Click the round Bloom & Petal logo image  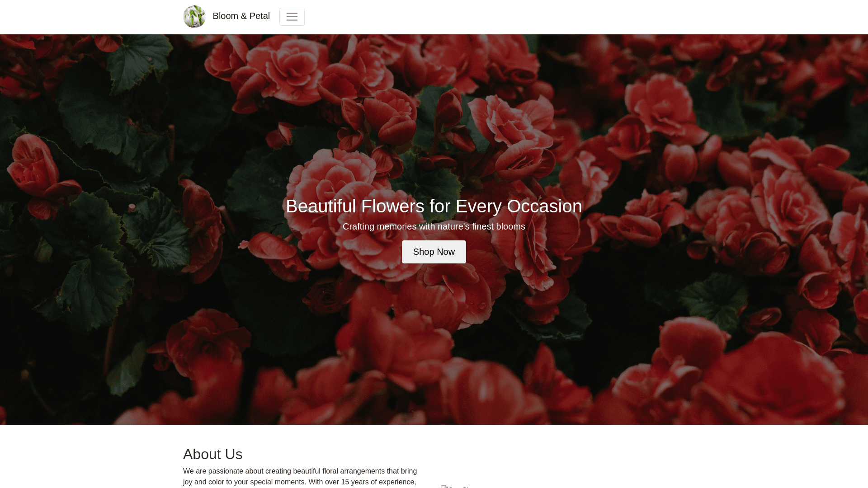click(194, 17)
